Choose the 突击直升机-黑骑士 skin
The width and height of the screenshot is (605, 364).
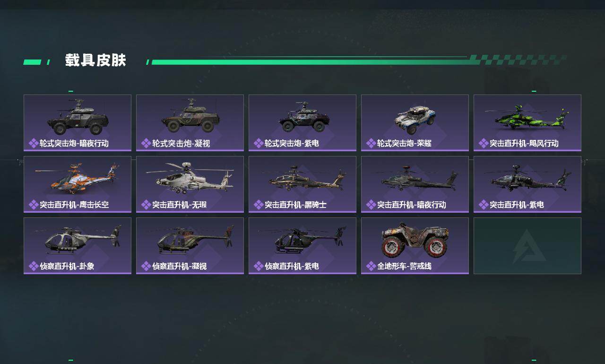[x=302, y=184]
